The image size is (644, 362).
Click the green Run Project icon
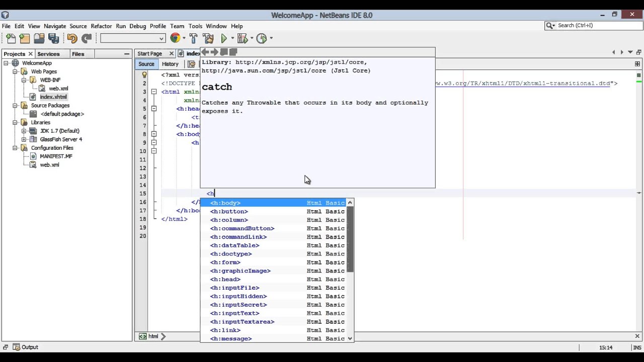pyautogui.click(x=224, y=38)
